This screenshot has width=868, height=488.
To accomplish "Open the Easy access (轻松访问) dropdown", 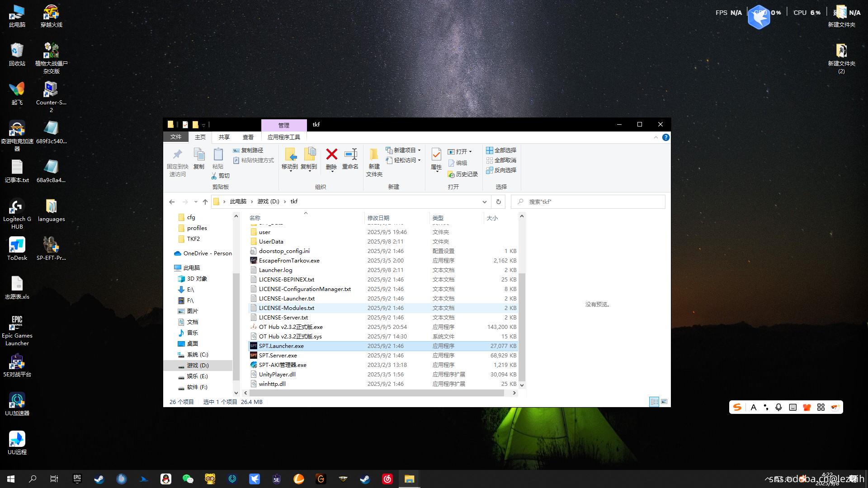I will 403,160.
